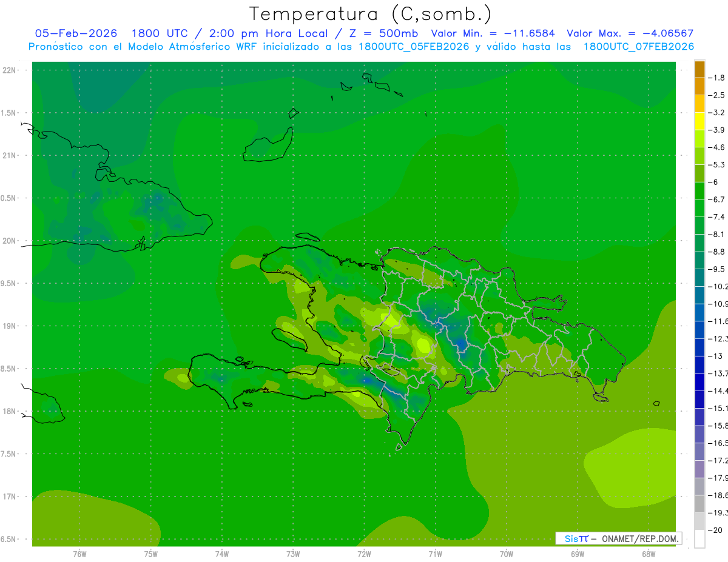Image resolution: width=728 pixels, height=562 pixels.
Task: Click the '-7.4' color scale value
Action: click(x=716, y=216)
